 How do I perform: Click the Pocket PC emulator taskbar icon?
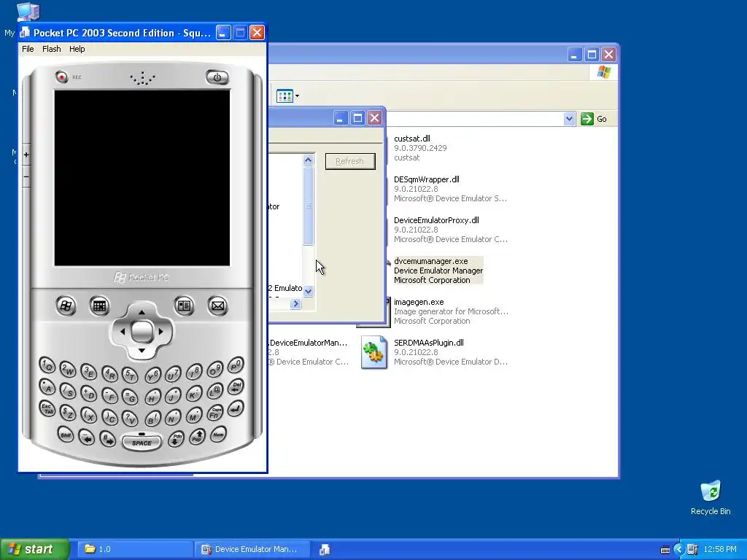click(x=325, y=550)
